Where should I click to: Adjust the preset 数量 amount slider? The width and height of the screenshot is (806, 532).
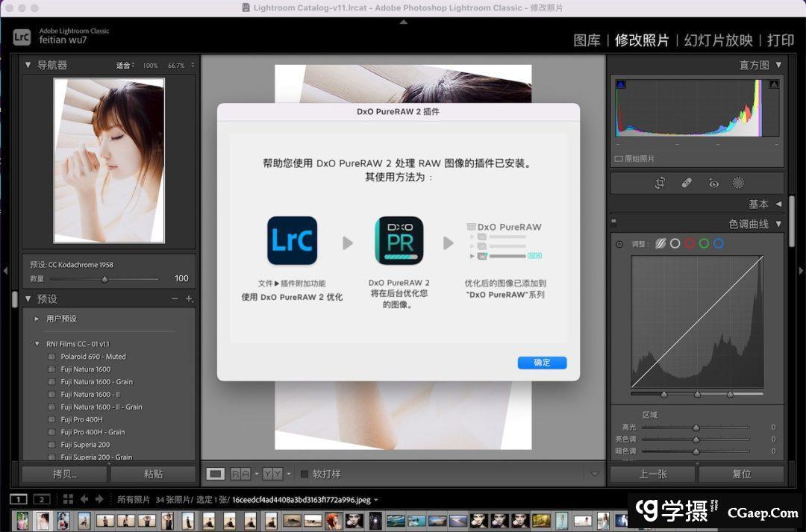pyautogui.click(x=104, y=279)
